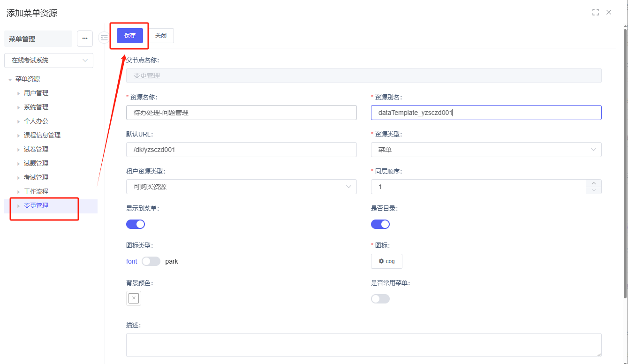This screenshot has width=628, height=364.
Task: Open the 在线考试系统 system dropdown
Action: coord(49,61)
